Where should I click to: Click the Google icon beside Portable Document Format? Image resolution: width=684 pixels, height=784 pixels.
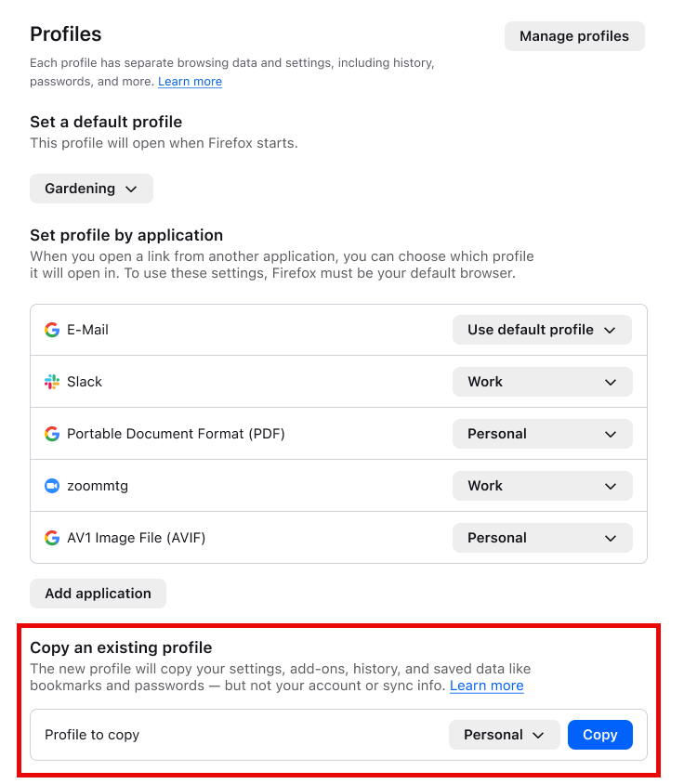[52, 433]
